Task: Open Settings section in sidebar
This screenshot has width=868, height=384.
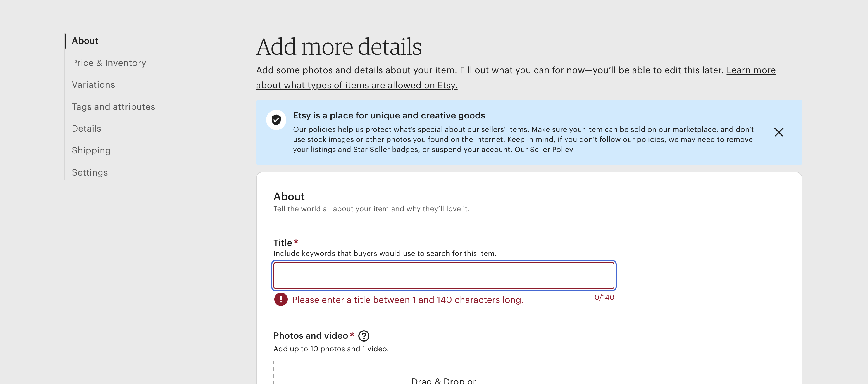Action: (90, 172)
